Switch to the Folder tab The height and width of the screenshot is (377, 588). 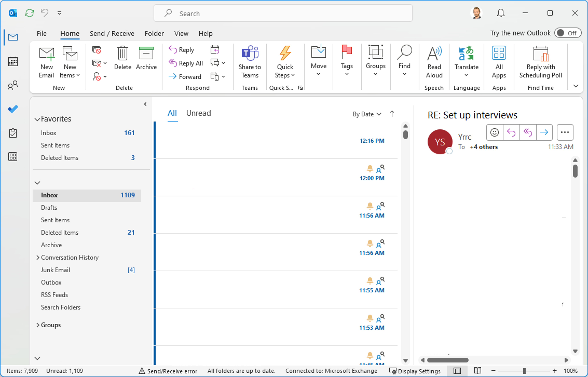154,33
